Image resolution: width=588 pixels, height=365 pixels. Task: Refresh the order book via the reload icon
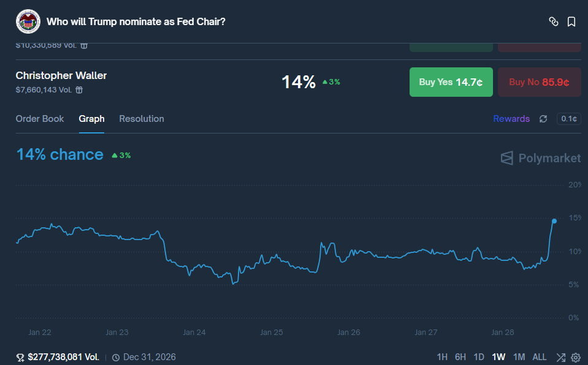click(543, 119)
